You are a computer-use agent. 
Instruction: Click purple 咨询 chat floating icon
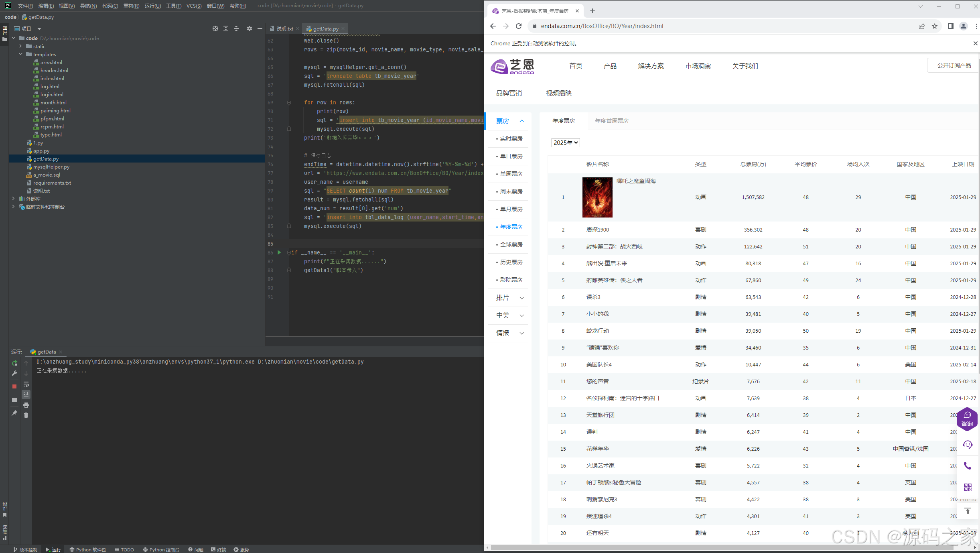pos(967,419)
